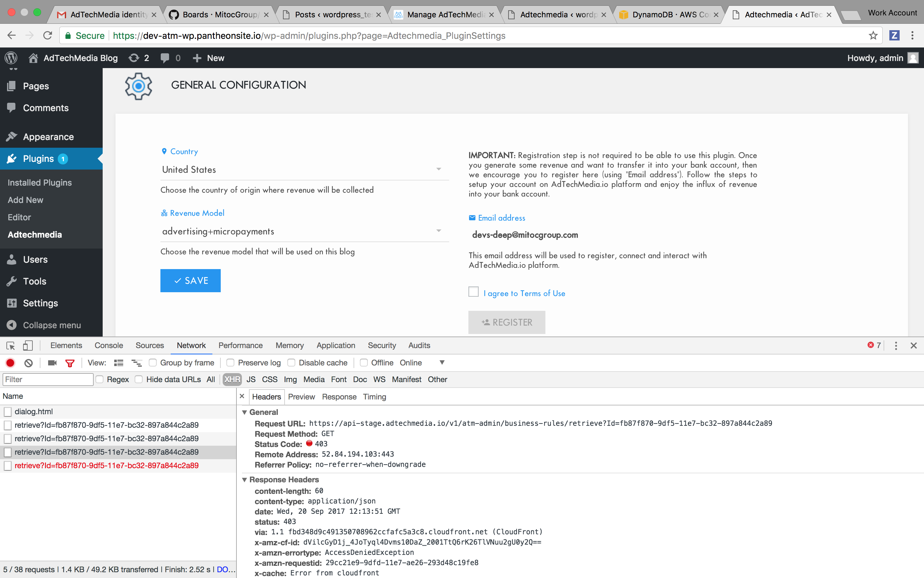Screen dimensions: 924x578
Task: Click the REGISTER button
Action: 507,322
